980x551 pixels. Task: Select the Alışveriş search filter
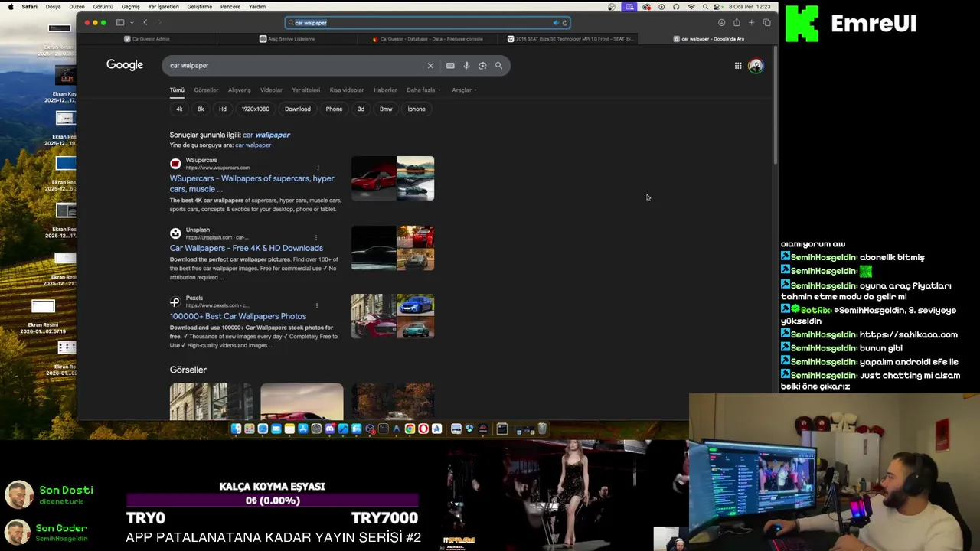[x=239, y=90]
